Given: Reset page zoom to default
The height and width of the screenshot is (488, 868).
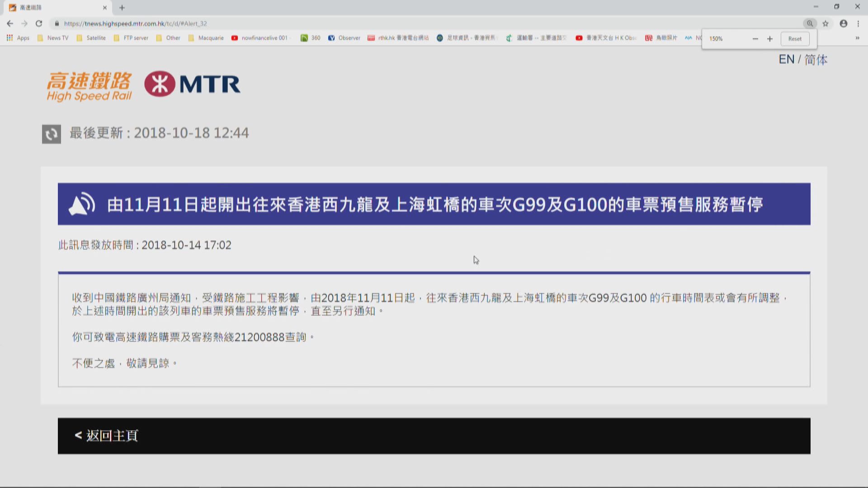Looking at the screenshot, I should pyautogui.click(x=795, y=38).
